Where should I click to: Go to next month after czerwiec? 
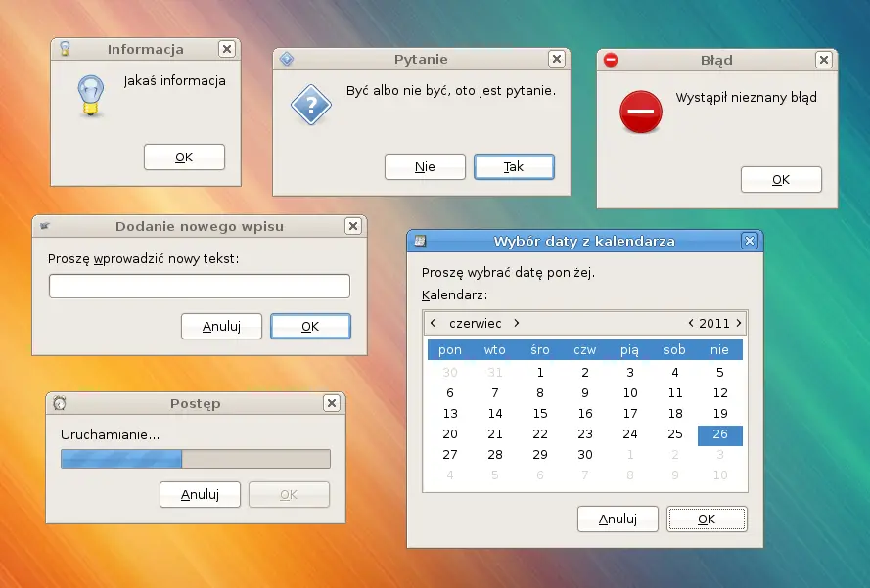[517, 323]
